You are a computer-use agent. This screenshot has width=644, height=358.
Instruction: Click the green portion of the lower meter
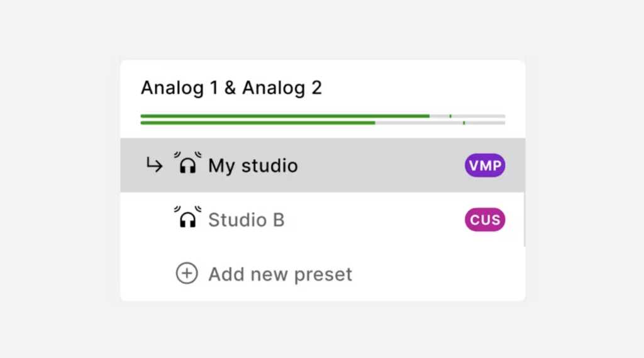[x=258, y=123]
